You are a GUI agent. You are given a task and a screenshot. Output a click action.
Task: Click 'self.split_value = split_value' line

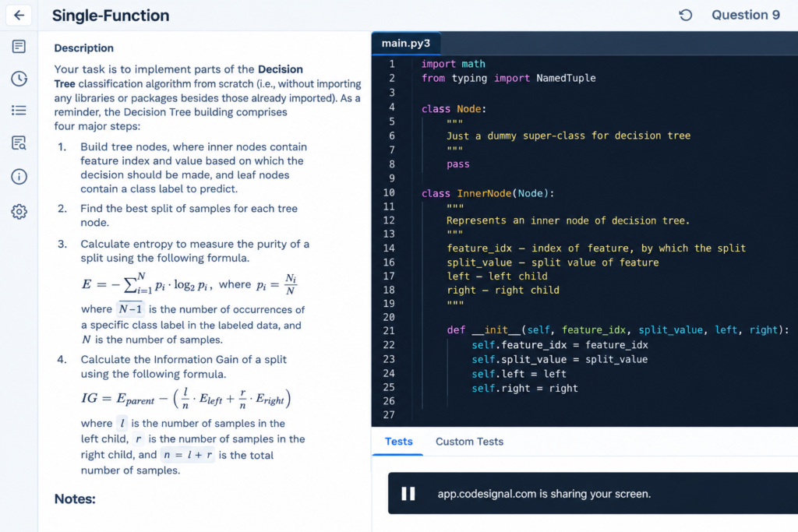[x=560, y=360]
